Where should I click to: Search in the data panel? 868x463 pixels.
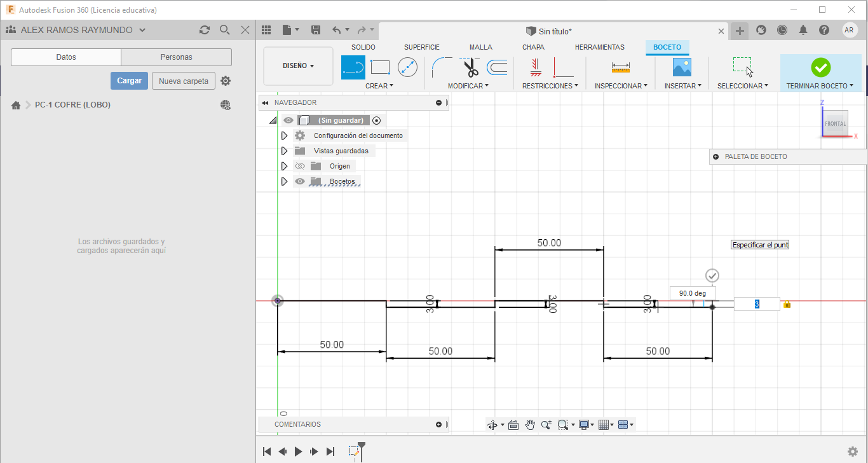point(224,30)
